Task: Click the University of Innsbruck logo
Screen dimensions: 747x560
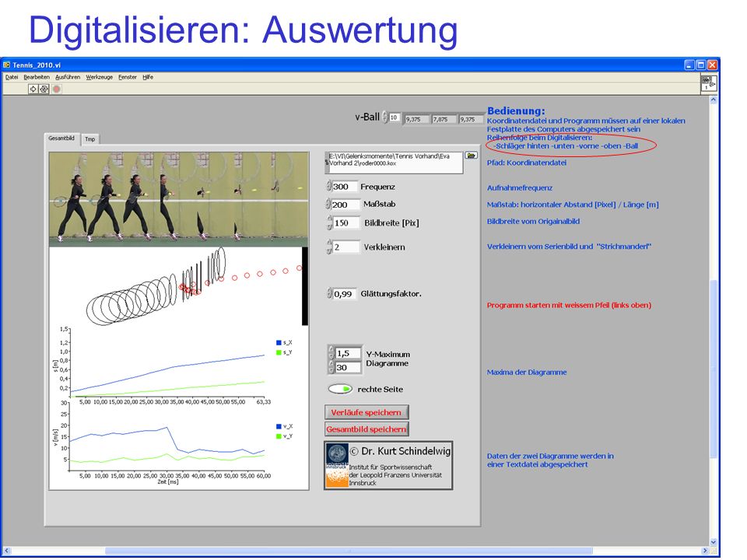Action: [337, 466]
